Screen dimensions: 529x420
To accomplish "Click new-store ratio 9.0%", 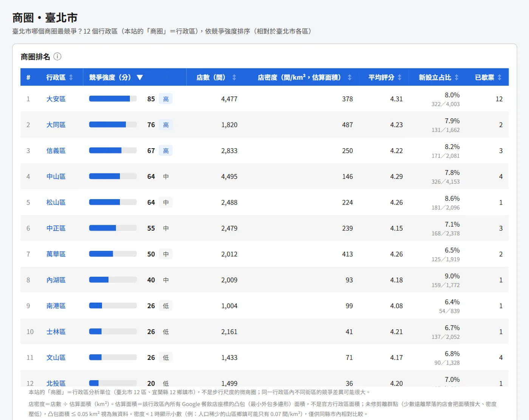I will click(x=452, y=276).
